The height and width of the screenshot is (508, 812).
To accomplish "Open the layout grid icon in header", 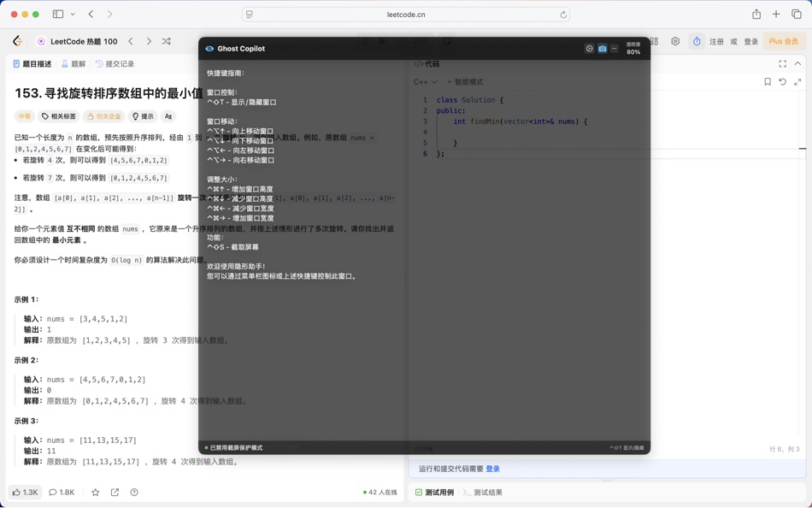I will [655, 41].
